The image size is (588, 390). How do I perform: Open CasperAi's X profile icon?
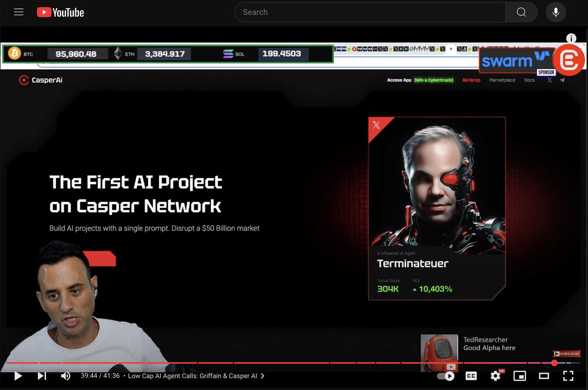[x=550, y=80]
